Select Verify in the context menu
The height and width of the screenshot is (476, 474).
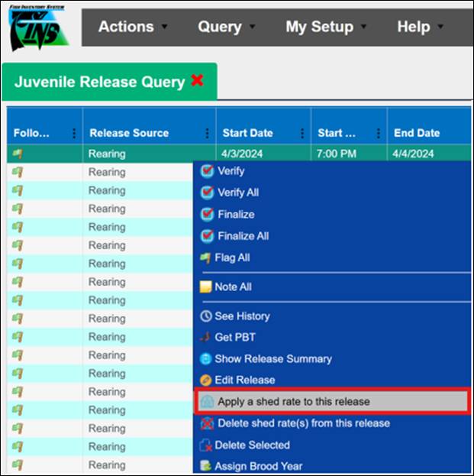point(231,171)
